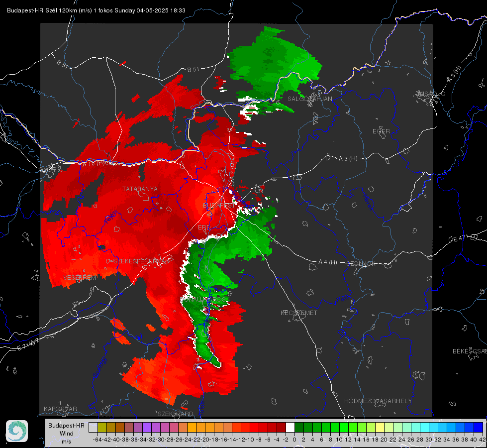The width and height of the screenshot is (487, 448).
Task: Click the 0 value on the legend scale
Action: click(x=294, y=440)
